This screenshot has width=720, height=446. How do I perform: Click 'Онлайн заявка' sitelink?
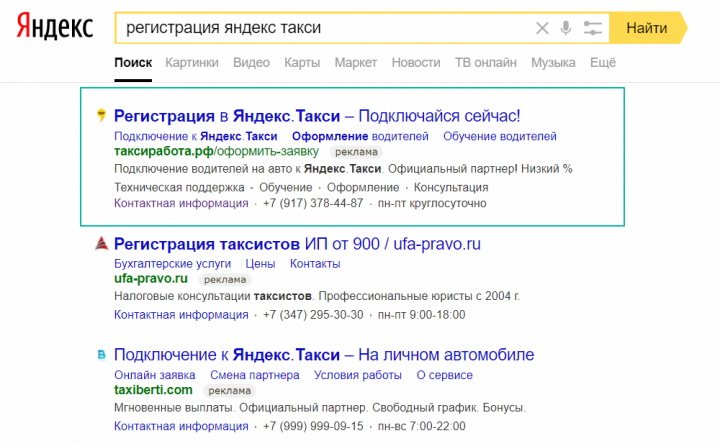tap(155, 375)
